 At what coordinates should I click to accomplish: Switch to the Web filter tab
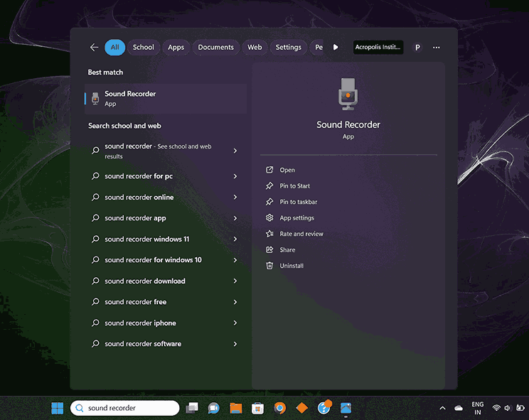click(x=255, y=47)
